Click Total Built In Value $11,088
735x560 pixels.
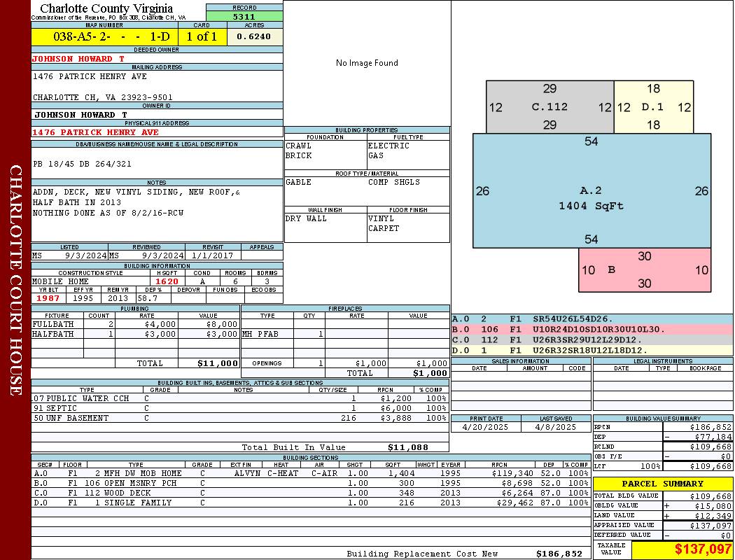(x=408, y=447)
